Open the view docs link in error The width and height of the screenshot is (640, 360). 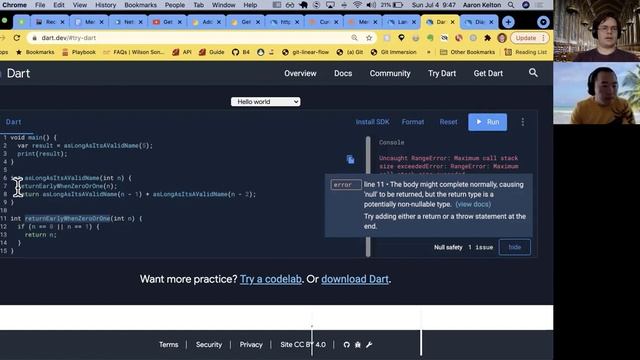[x=473, y=204]
